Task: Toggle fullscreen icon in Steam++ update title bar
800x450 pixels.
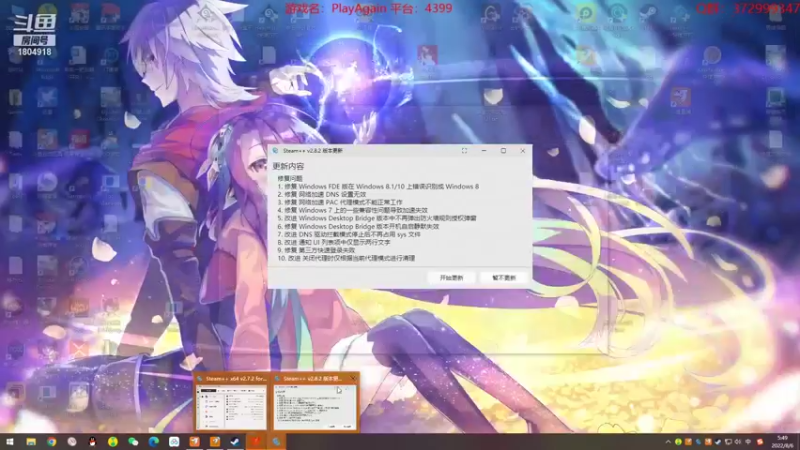Action: pyautogui.click(x=464, y=151)
